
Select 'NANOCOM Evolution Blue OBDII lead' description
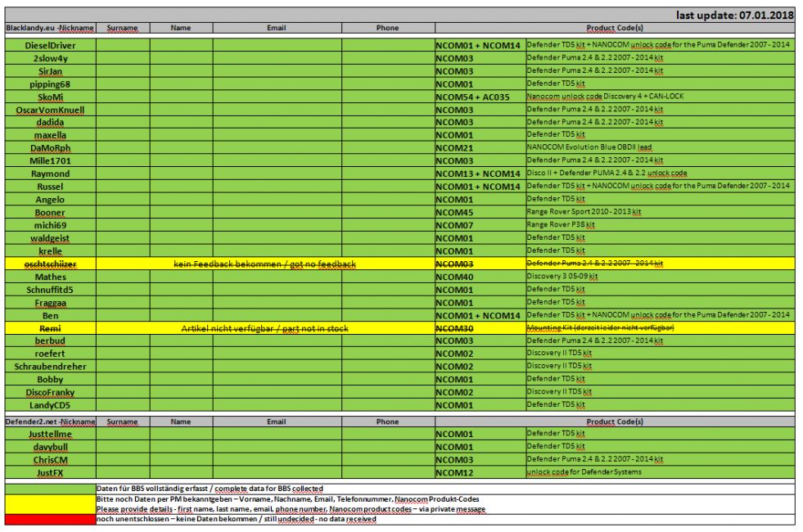coord(589,147)
